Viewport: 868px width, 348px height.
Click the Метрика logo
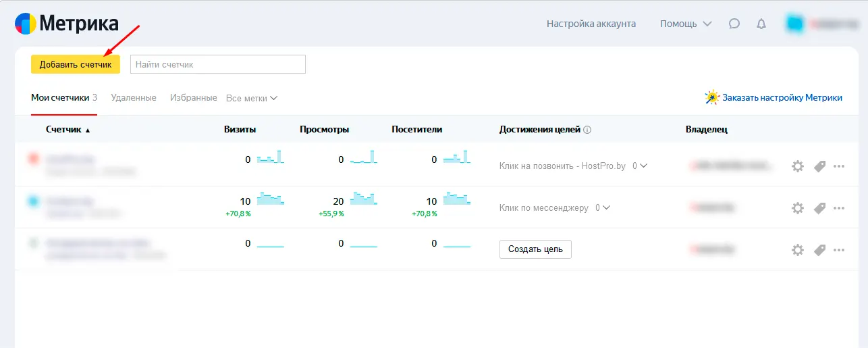click(67, 24)
